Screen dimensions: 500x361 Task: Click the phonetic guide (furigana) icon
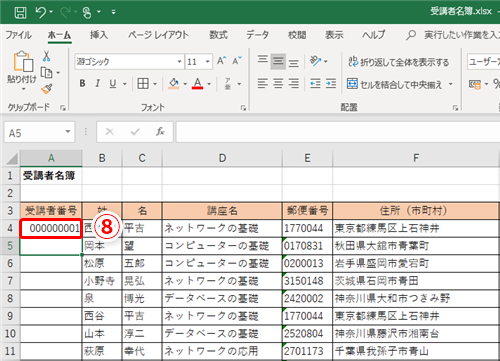(228, 83)
